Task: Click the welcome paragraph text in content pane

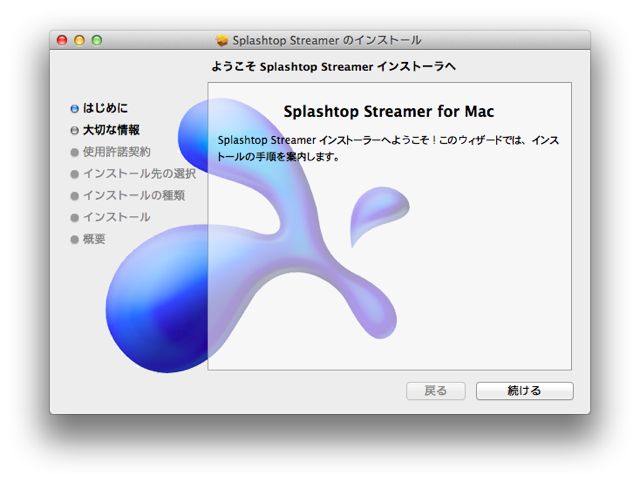Action: [x=388, y=148]
